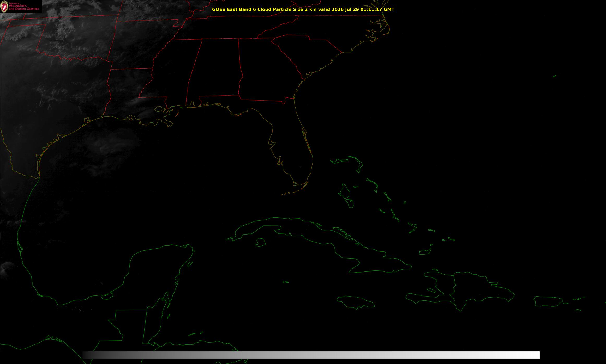606x364 pixels.
Task: Click inside the Puerto Rico island outline
Action: pos(548,301)
